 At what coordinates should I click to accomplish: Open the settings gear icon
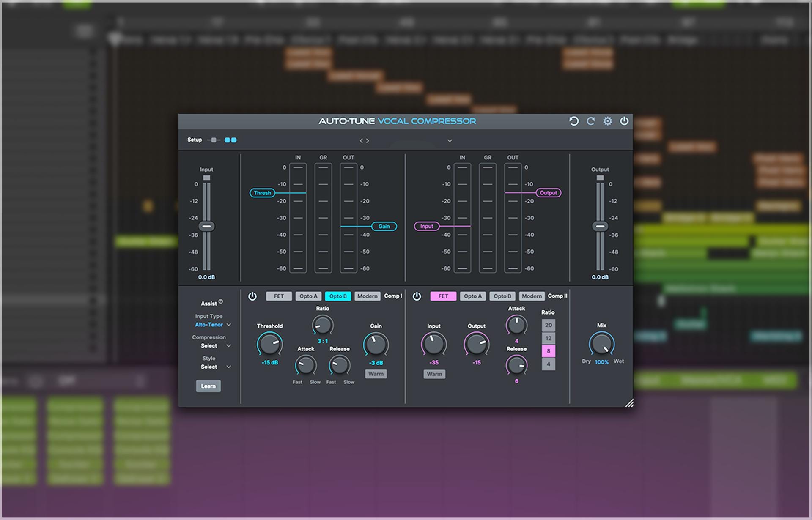(607, 121)
